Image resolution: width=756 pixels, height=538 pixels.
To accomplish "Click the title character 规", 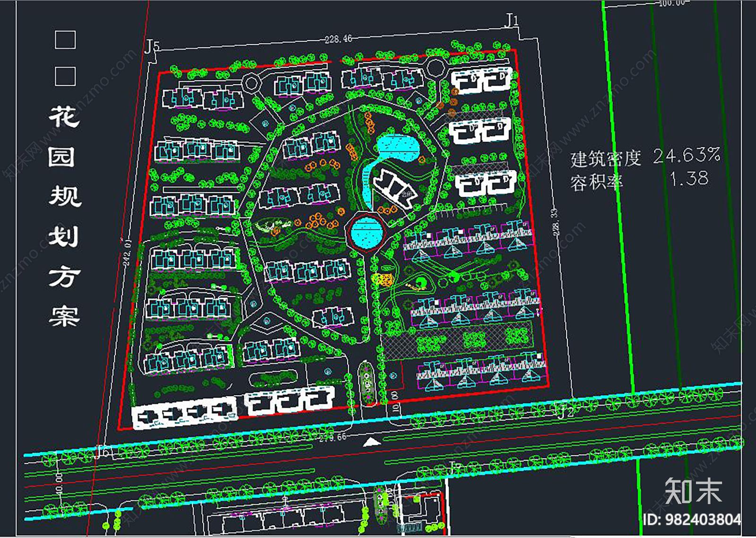I will (65, 196).
